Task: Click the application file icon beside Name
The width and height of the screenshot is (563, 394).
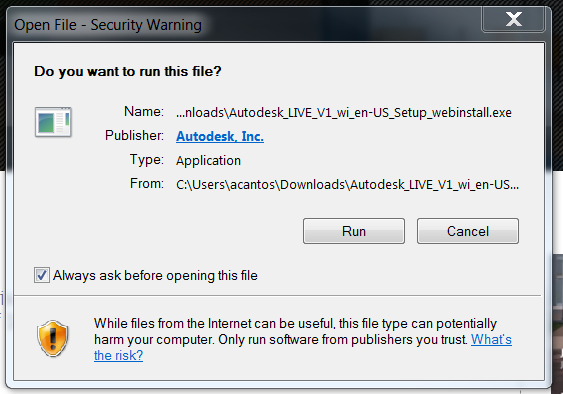Action: coord(53,122)
